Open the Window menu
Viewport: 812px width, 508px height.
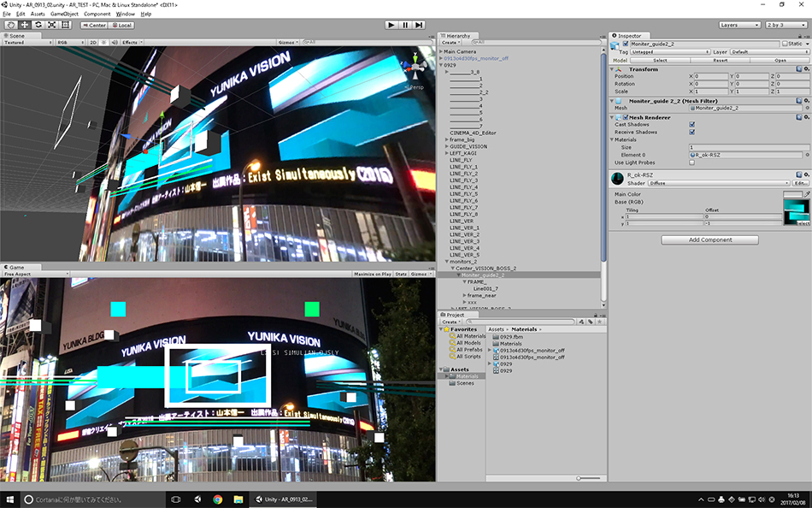pyautogui.click(x=126, y=14)
